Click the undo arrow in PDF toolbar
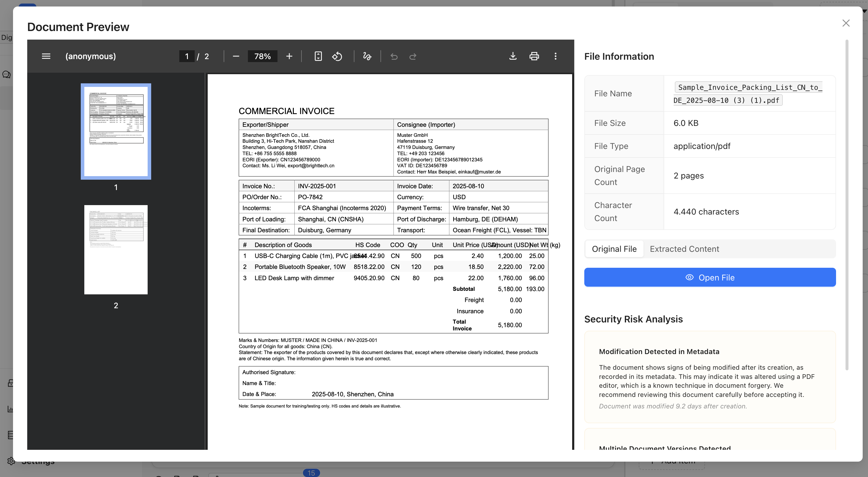868x477 pixels. (393, 56)
